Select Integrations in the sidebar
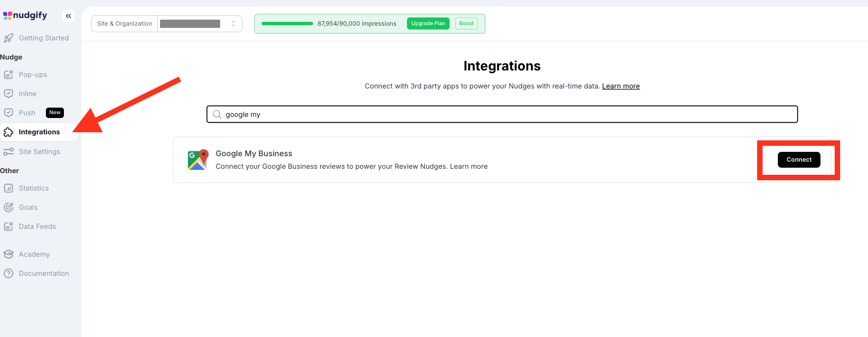The width and height of the screenshot is (868, 337). 39,132
